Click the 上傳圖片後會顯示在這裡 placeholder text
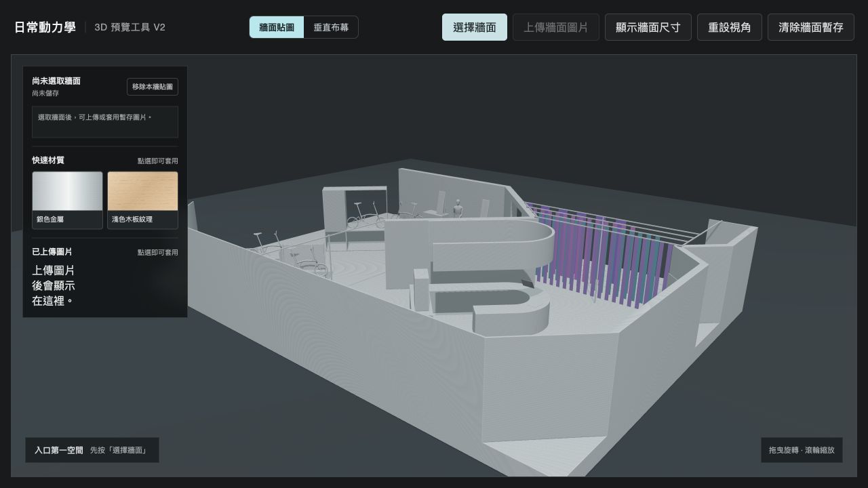This screenshot has height=488, width=868. click(54, 285)
